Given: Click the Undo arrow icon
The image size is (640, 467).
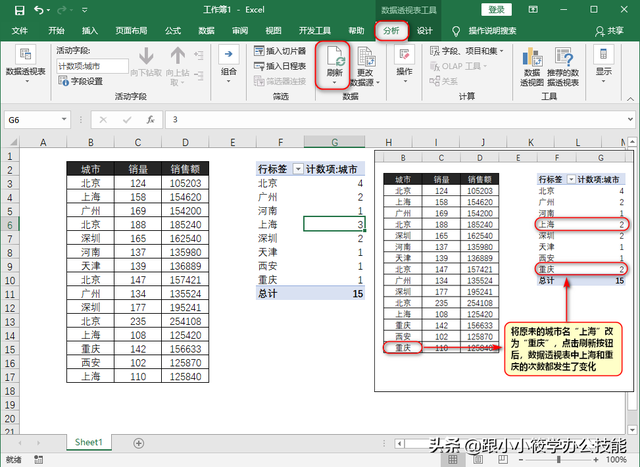Looking at the screenshot, I should pyautogui.click(x=39, y=10).
